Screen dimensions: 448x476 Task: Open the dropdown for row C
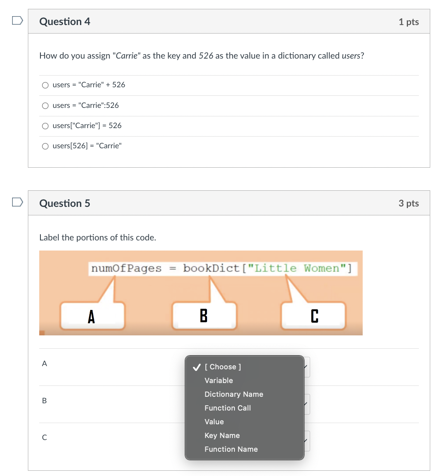click(x=306, y=441)
